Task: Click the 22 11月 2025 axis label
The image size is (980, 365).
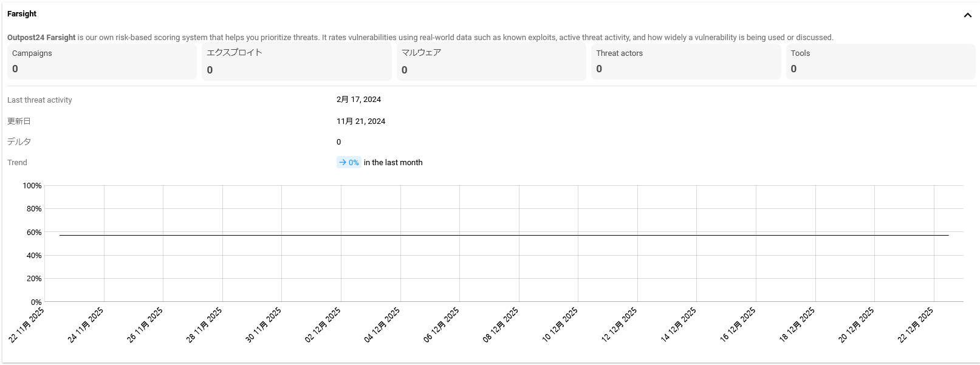Action: [x=27, y=325]
